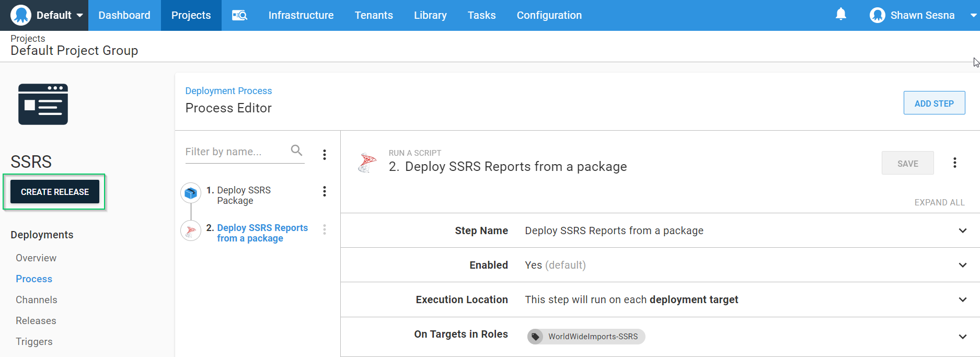Open Releases in the sidebar
The image size is (980, 357).
coord(36,320)
